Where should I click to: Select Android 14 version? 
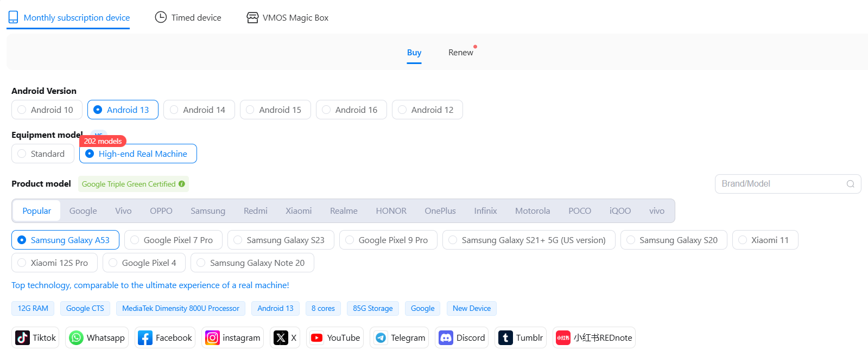click(x=199, y=110)
